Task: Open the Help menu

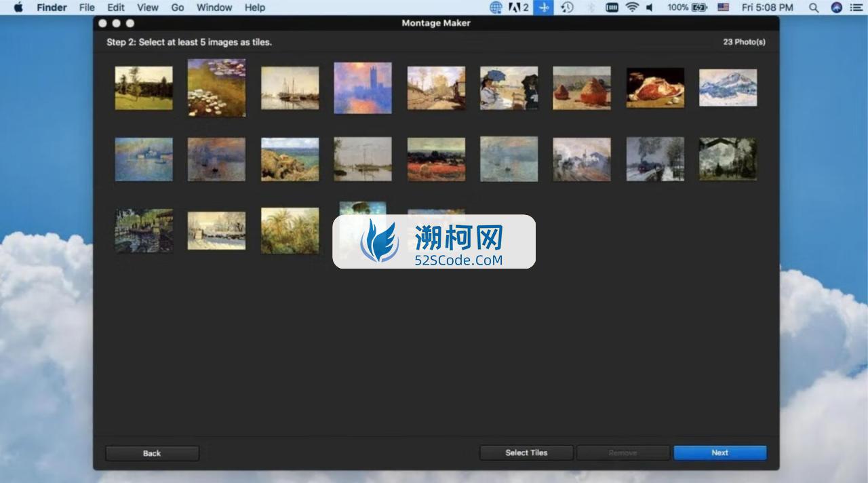Action: coord(255,7)
